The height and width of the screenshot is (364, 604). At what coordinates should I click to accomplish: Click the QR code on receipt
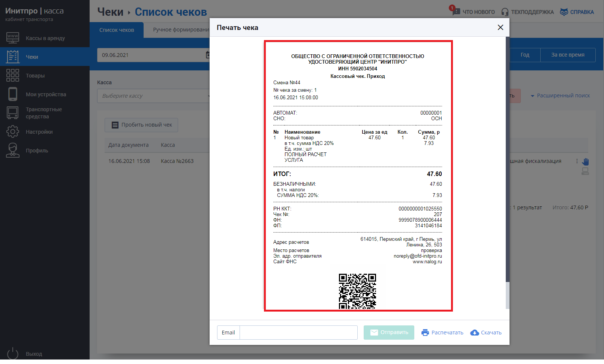click(x=357, y=291)
